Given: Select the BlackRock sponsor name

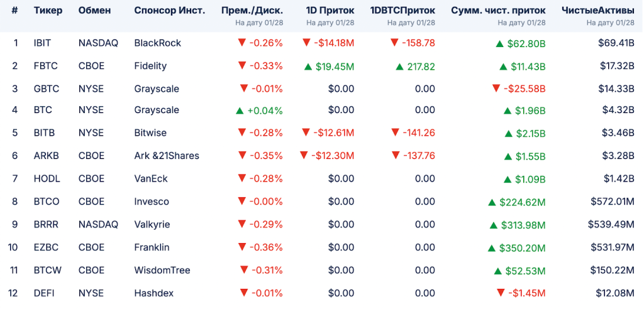Looking at the screenshot, I should pyautogui.click(x=157, y=43).
